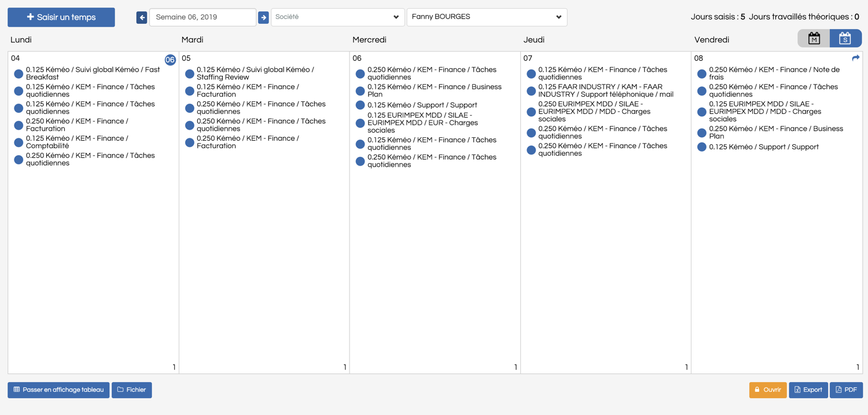This screenshot has height=415, width=868.
Task: Open Thursday FAAR INDUSTRY Support téléphonique entry
Action: coord(606,91)
